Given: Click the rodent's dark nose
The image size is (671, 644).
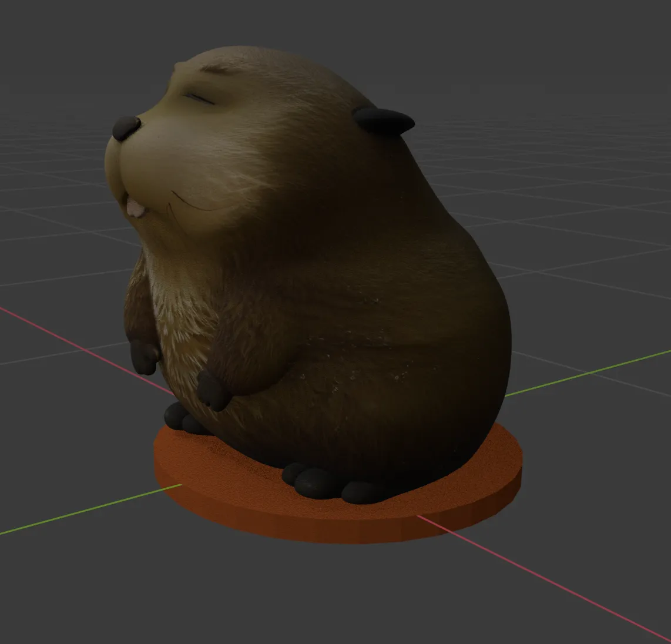Looking at the screenshot, I should pyautogui.click(x=126, y=128).
